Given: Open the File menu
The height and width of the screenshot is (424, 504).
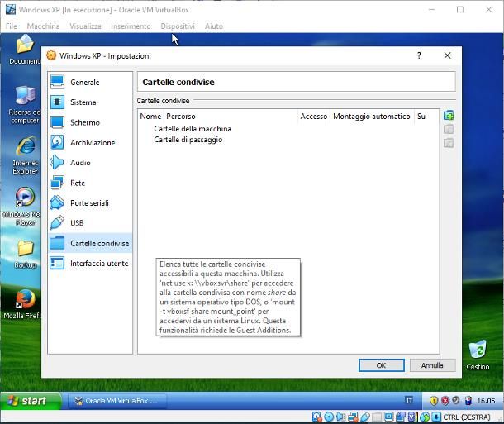Looking at the screenshot, I should click(x=12, y=26).
